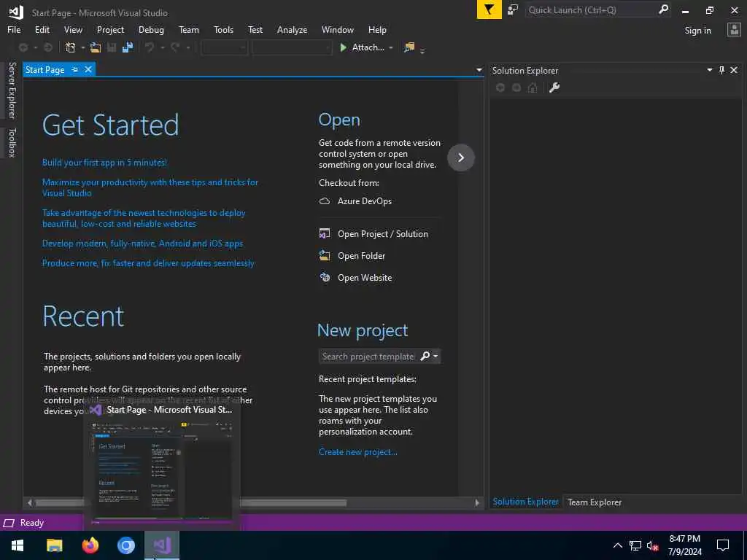This screenshot has height=560, width=747.
Task: Click the Navigate Forward toolbar icon
Action: [x=48, y=47]
